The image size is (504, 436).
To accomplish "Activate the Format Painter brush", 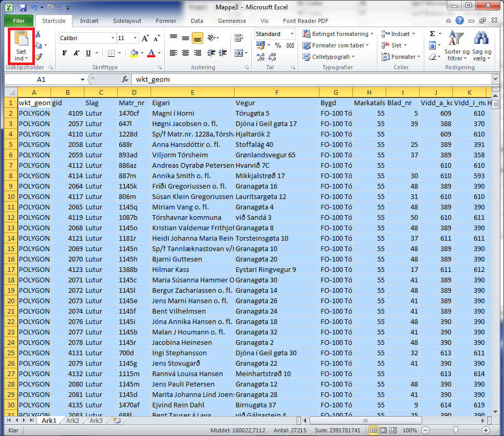I will [39, 57].
